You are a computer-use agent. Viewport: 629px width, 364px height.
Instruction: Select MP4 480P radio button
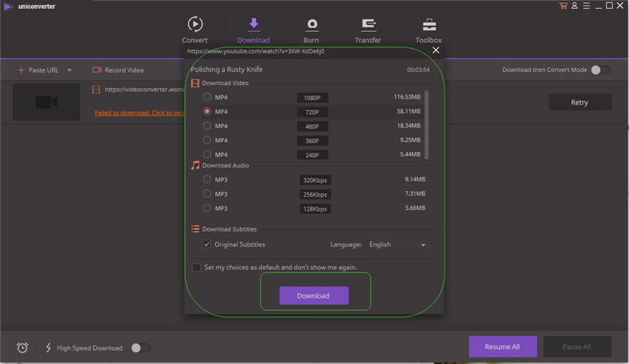pos(206,126)
